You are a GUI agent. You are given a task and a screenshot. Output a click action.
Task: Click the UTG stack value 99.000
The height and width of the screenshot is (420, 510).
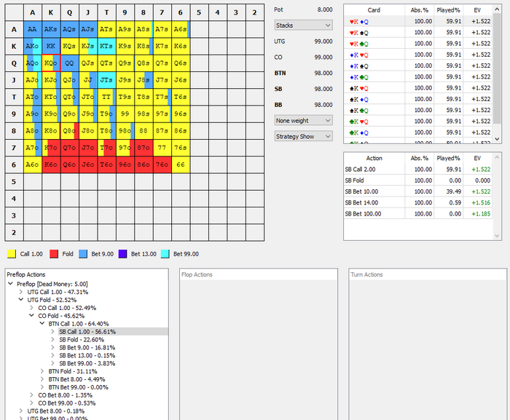click(323, 41)
